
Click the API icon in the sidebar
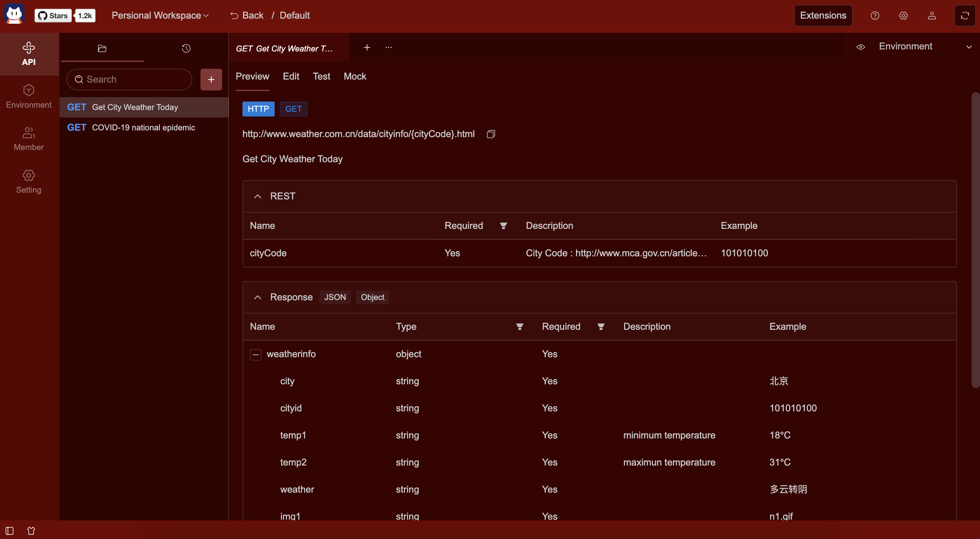tap(28, 54)
